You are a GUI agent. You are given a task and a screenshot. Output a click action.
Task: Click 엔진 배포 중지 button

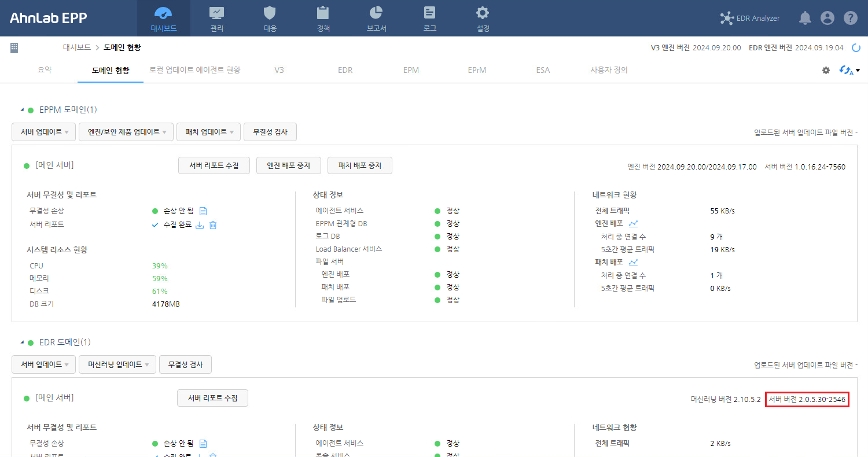tap(289, 165)
